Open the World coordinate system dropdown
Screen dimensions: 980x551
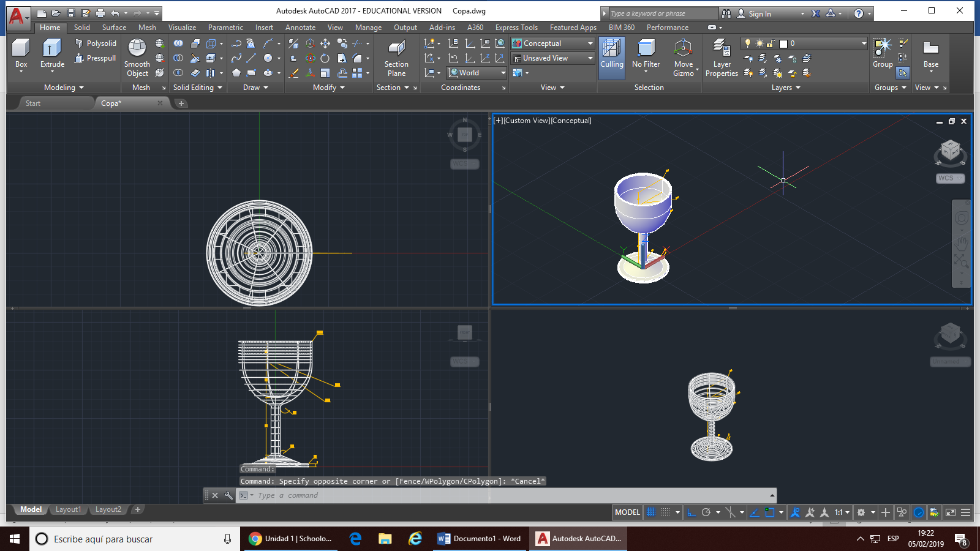[x=478, y=73]
